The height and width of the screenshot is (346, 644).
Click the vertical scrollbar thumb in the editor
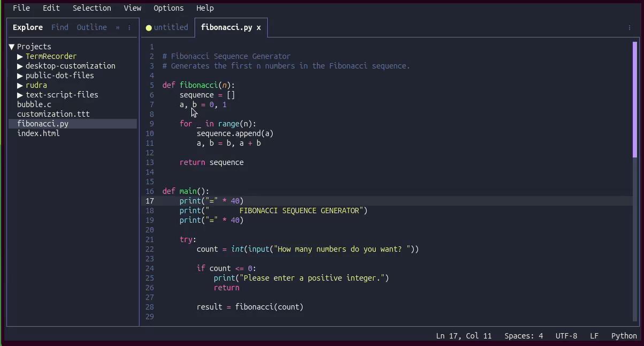point(635,100)
